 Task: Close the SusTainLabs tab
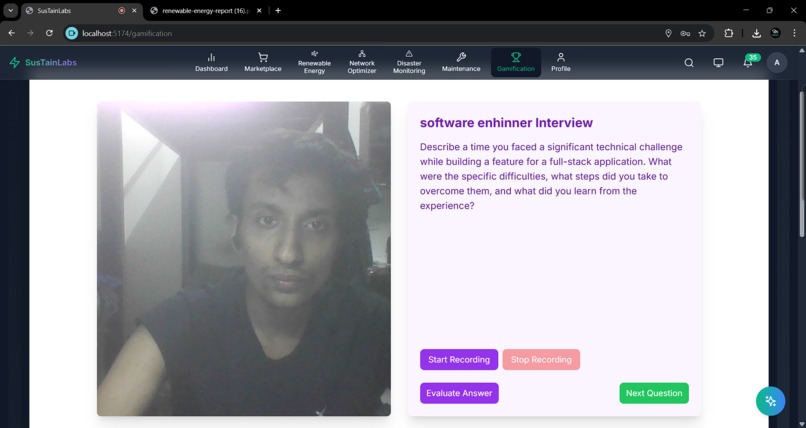[134, 11]
